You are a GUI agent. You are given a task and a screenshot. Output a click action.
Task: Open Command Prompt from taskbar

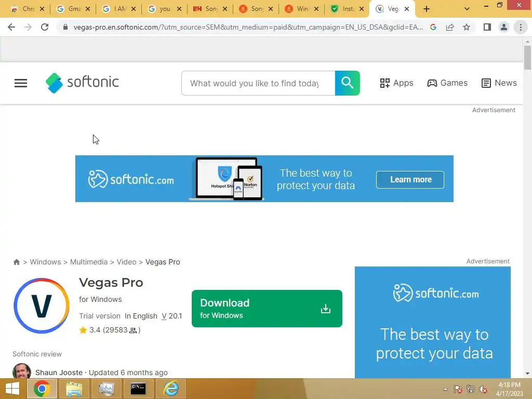click(x=138, y=389)
